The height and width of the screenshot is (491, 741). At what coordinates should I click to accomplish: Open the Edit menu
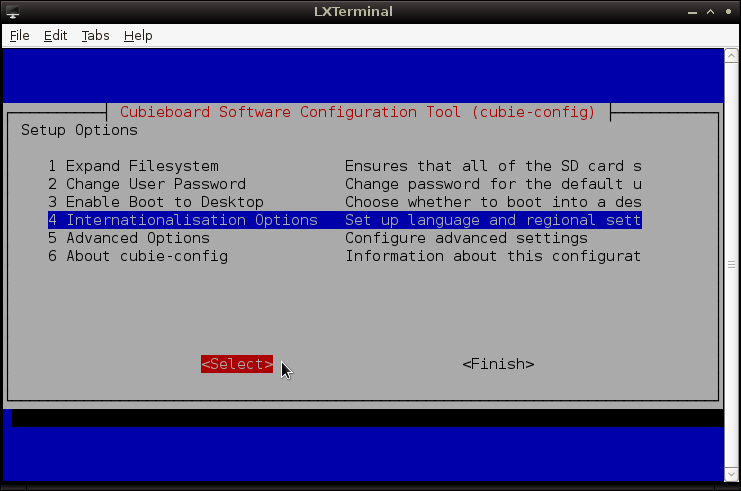tap(55, 35)
